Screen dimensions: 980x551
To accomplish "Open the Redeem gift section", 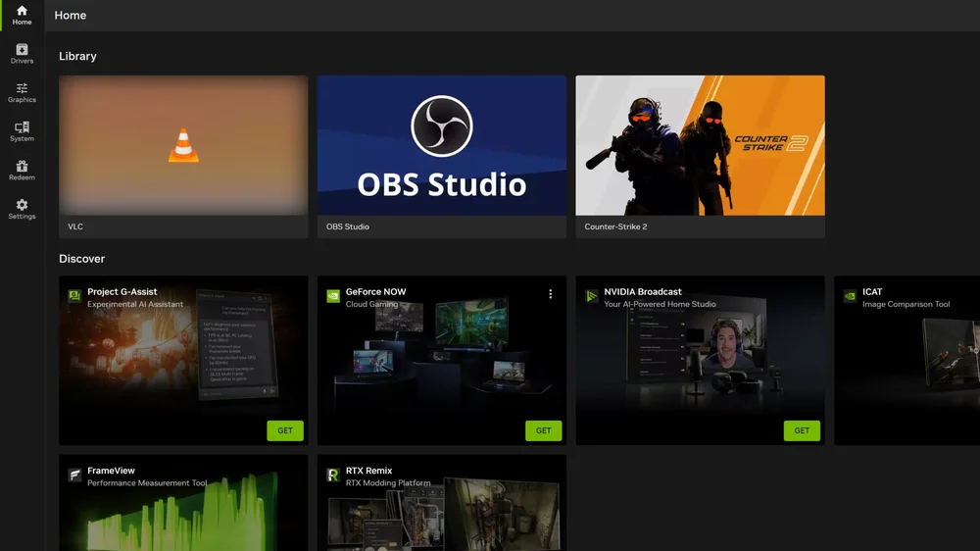I will point(22,171).
